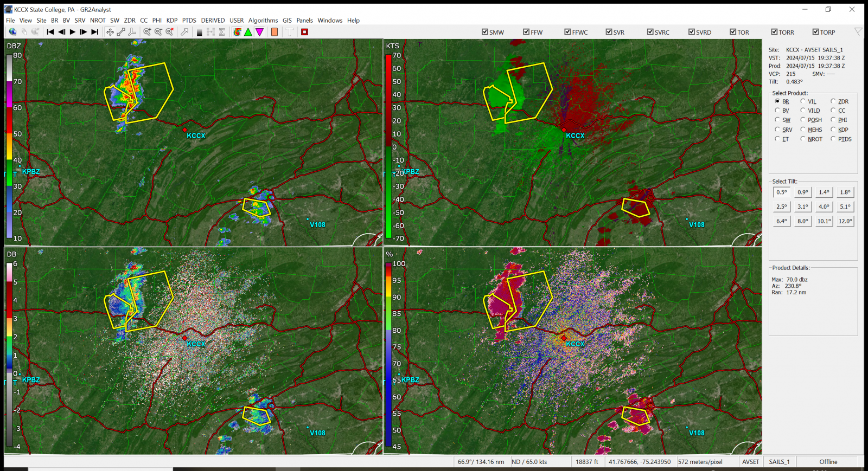Screen dimensions: 868x471
Task: Open the warning filter funnel icon
Action: [x=858, y=32]
